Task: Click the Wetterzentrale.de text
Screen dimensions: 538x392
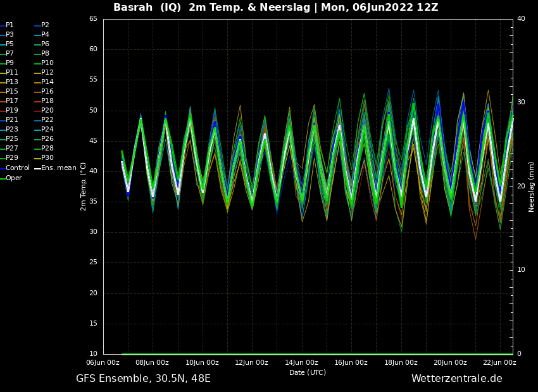Action: [x=456, y=379]
